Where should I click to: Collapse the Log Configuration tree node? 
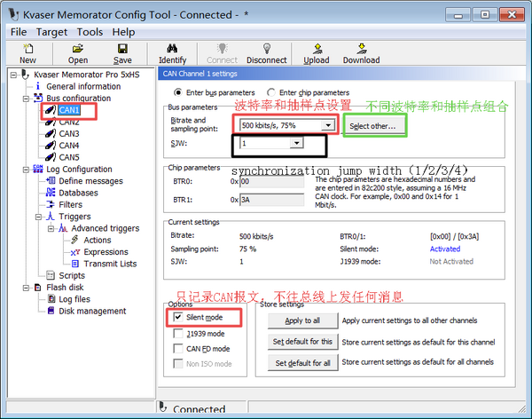coord(26,170)
